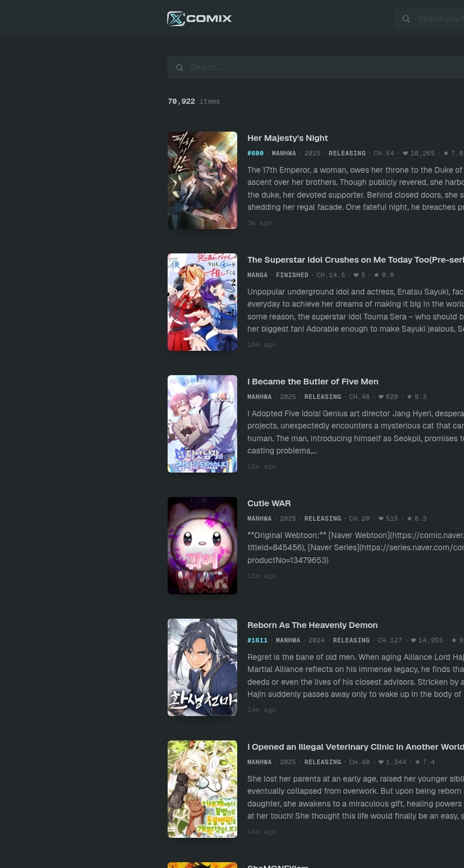
Task: Open I Became the Butler of Five Men
Action: click(313, 382)
